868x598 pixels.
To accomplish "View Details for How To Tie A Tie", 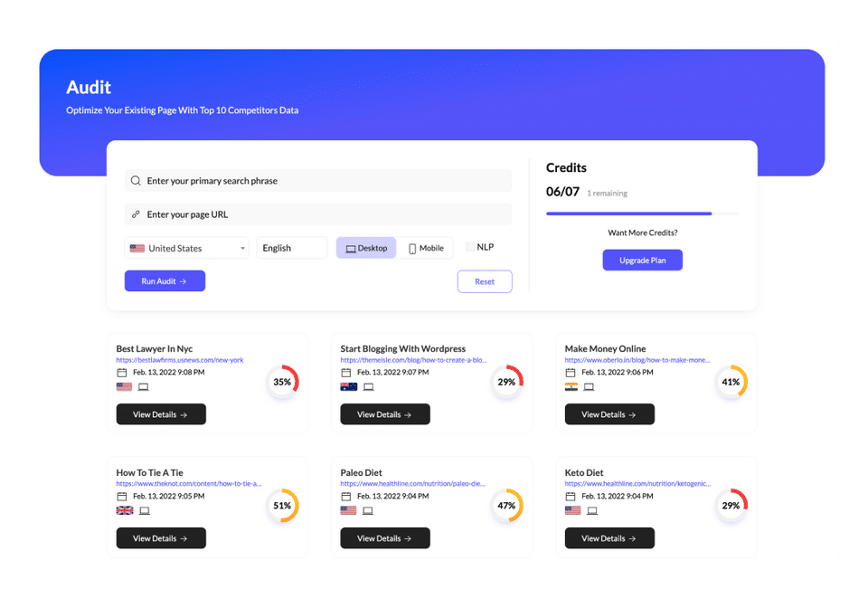I will (161, 539).
